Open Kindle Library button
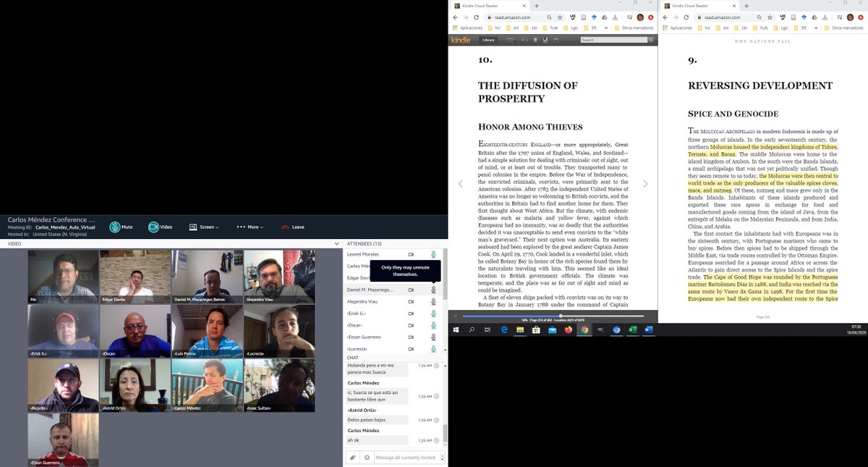Viewport: 868px width, 467px height. click(x=488, y=40)
